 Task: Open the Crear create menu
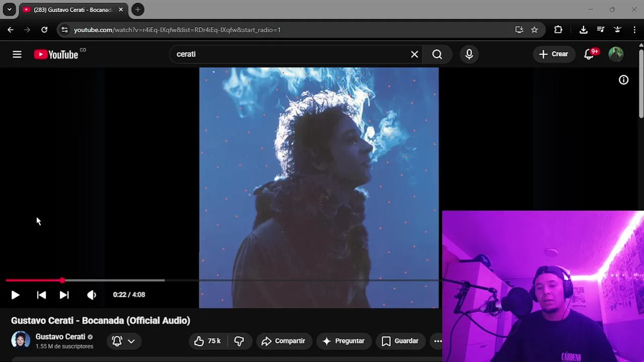(x=553, y=54)
